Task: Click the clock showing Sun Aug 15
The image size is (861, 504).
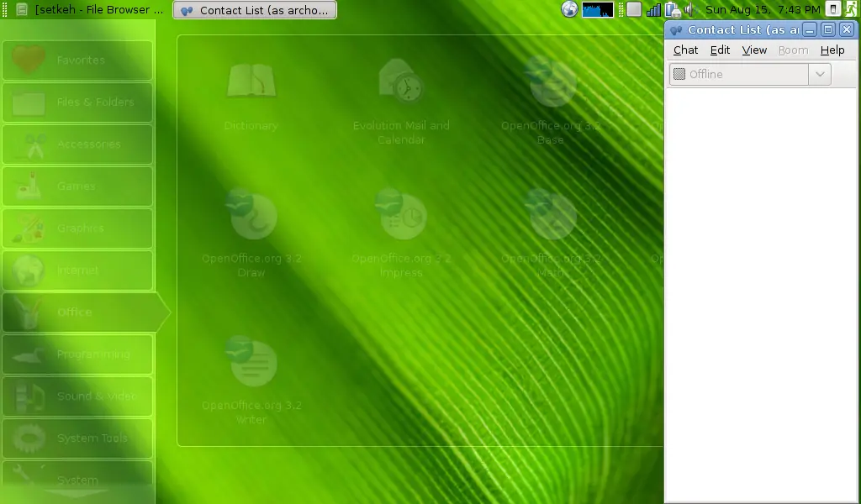Action: (763, 9)
